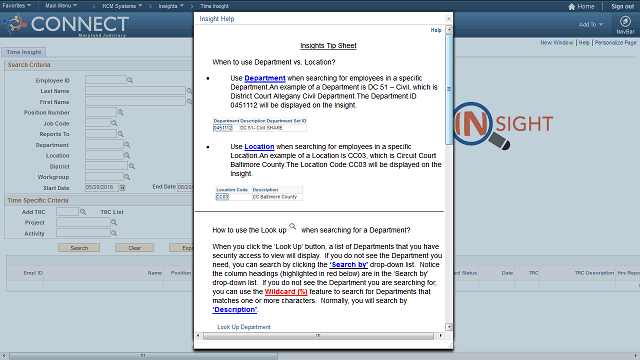
Task: Follow the Department hyperlink in tip sheet
Action: click(264, 78)
